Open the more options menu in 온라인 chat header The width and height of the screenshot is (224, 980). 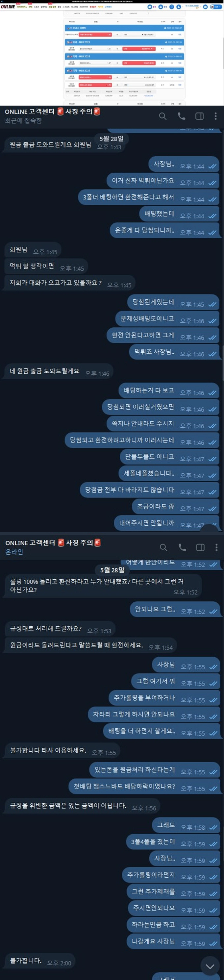pos(216,547)
